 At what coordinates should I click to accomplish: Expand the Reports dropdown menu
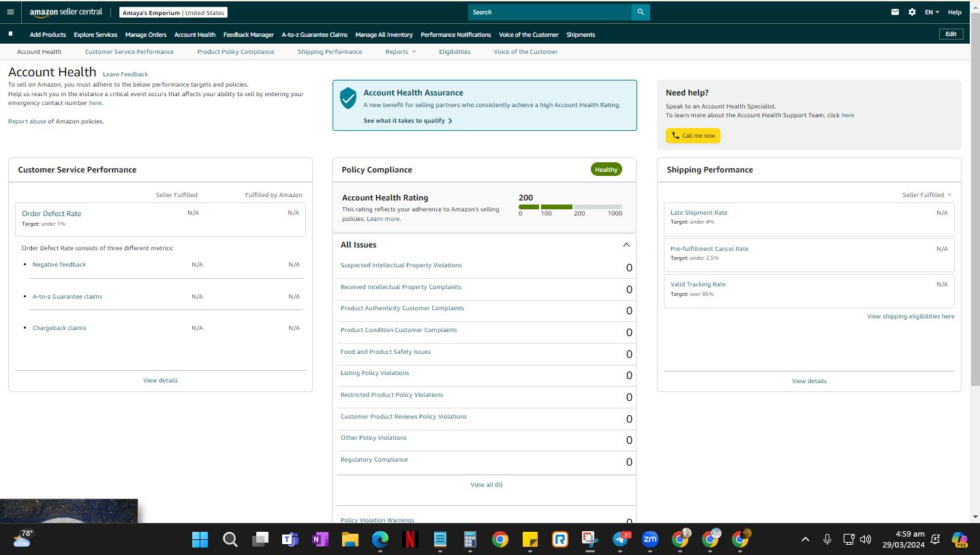point(401,52)
